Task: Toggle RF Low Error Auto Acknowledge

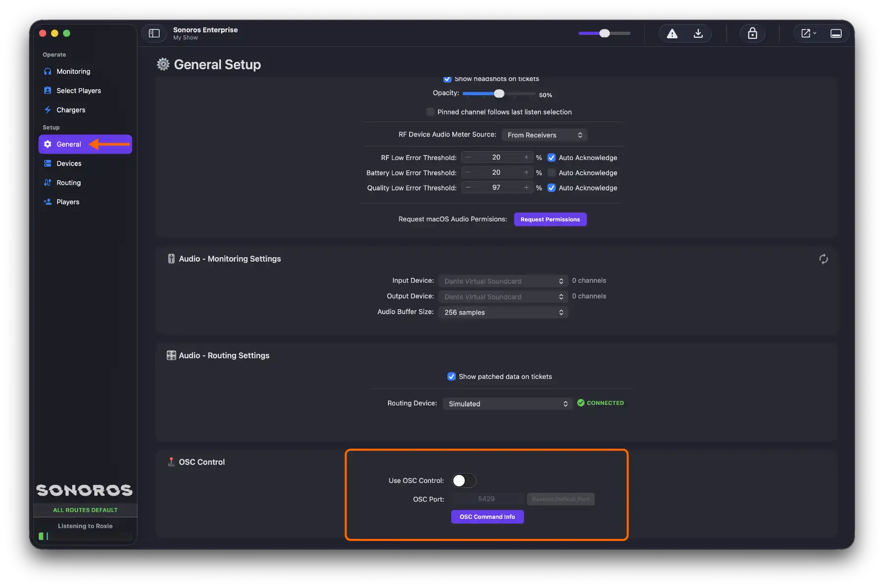Action: (x=552, y=158)
